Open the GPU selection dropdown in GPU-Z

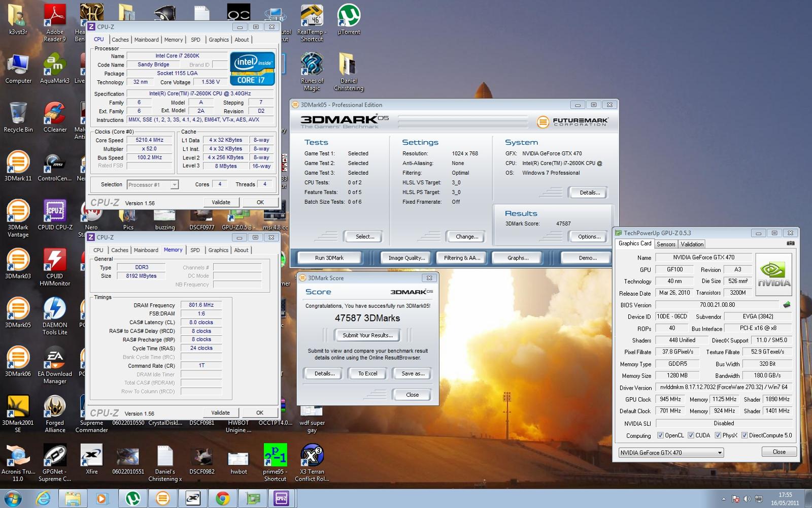point(671,453)
